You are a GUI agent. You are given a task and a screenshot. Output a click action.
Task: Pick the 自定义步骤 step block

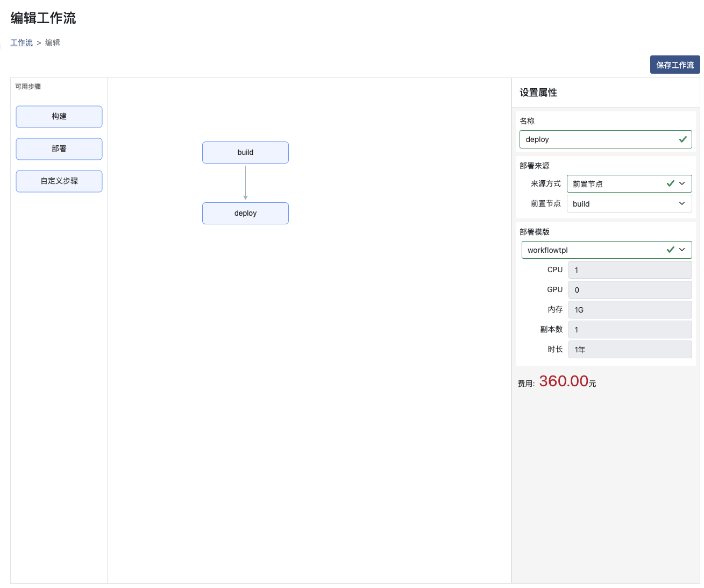tap(59, 181)
